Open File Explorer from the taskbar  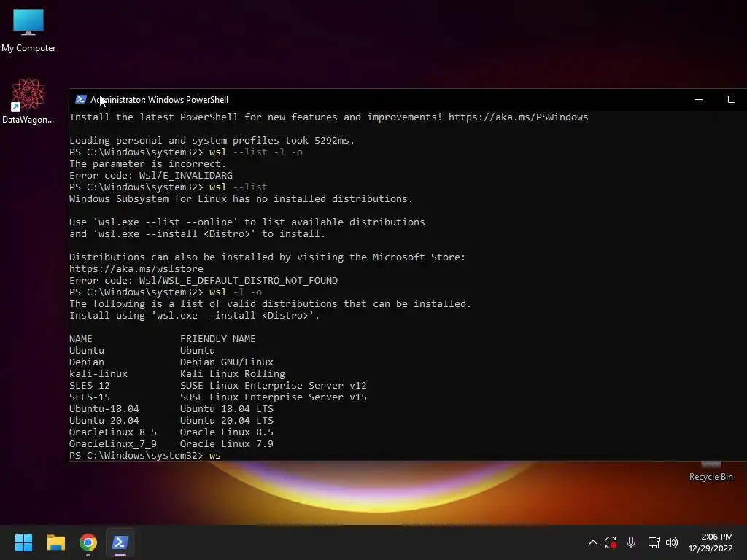(55, 542)
